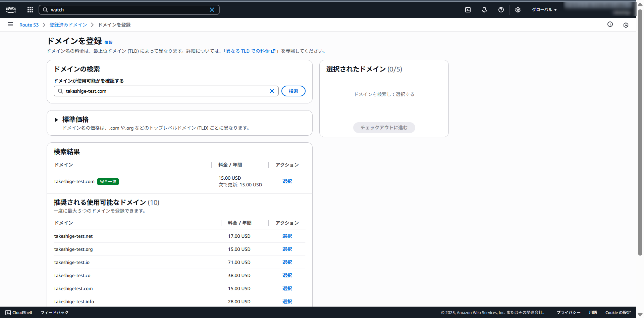
Task: Click the AWS logo home icon
Action: click(x=11, y=10)
